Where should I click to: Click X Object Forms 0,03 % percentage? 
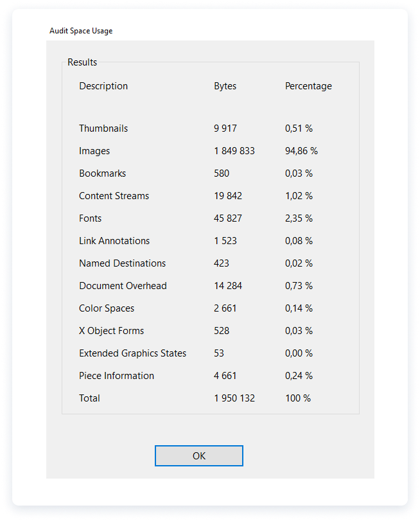pyautogui.click(x=299, y=331)
